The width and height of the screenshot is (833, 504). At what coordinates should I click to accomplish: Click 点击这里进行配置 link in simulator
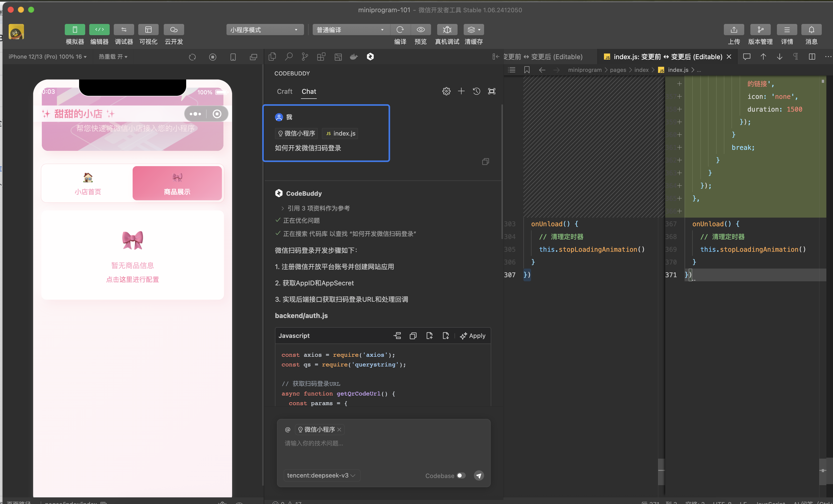click(x=133, y=279)
